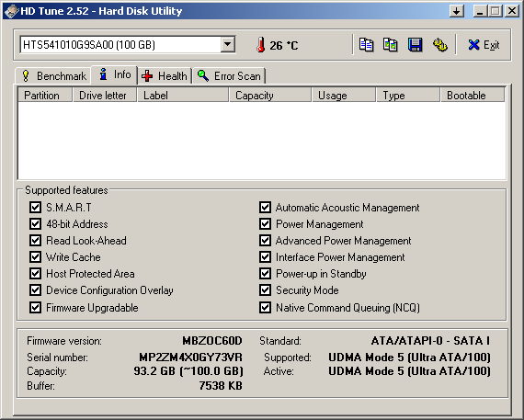524x420 pixels.
Task: Open the options wrench icon
Action: [x=439, y=45]
